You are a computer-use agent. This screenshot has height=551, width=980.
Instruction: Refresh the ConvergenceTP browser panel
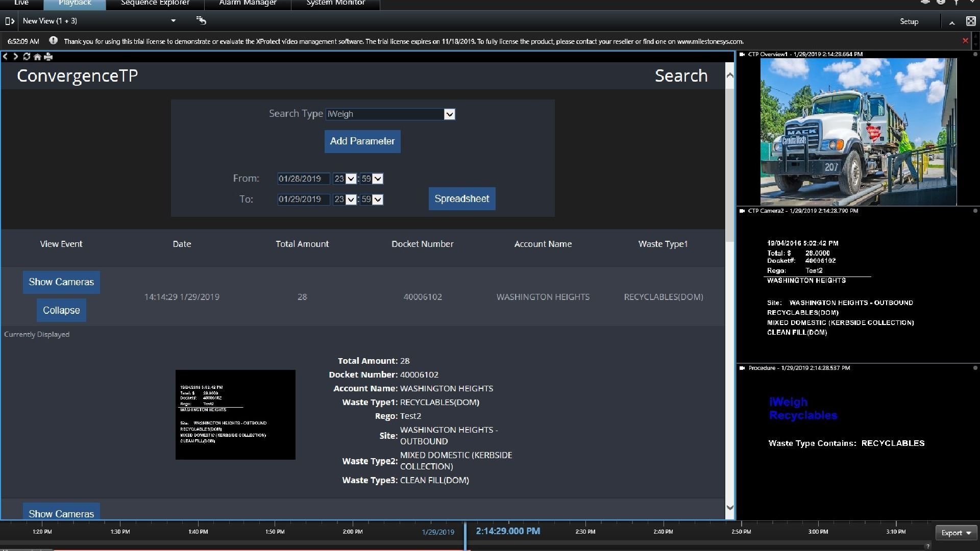click(x=27, y=57)
